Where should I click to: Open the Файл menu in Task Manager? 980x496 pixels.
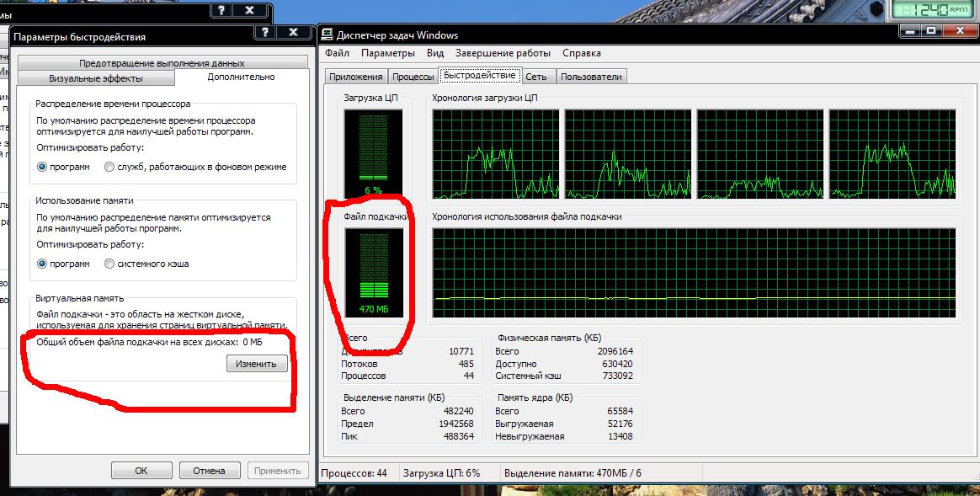337,53
